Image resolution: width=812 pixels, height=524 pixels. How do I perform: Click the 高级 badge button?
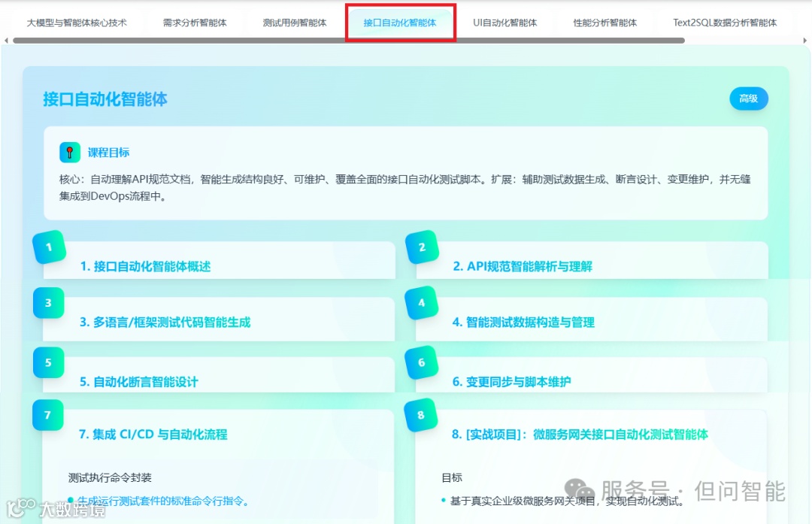[x=749, y=98]
